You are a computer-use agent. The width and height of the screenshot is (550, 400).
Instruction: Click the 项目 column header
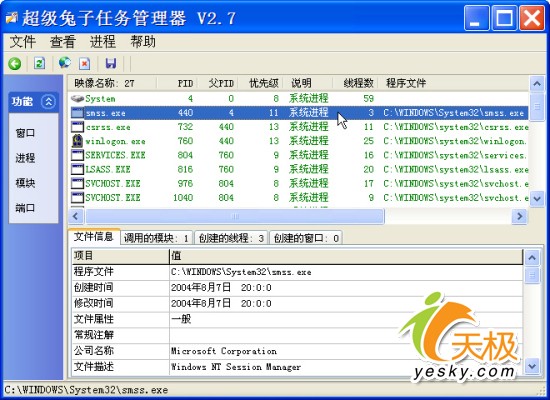(120, 256)
